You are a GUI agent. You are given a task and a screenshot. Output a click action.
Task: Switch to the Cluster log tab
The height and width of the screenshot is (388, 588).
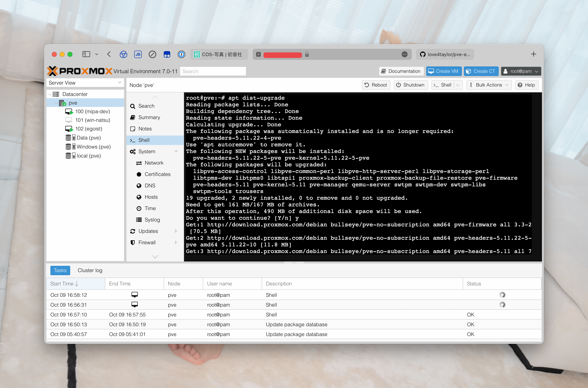point(90,270)
